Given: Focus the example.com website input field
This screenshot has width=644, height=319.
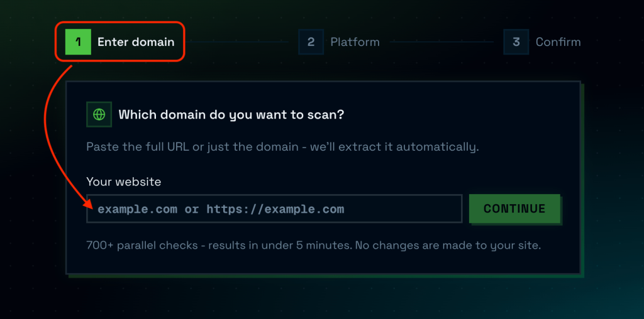Looking at the screenshot, I should [x=274, y=209].
